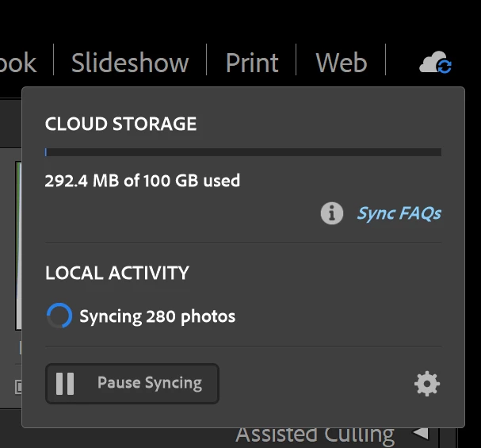Viewport: 481px width, 448px height.
Task: Click the Syncing 280 photos status text
Action: (x=158, y=316)
